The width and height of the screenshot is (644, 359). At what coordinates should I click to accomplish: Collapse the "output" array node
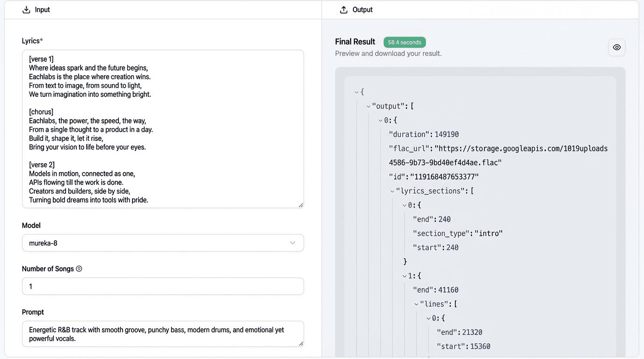point(368,107)
